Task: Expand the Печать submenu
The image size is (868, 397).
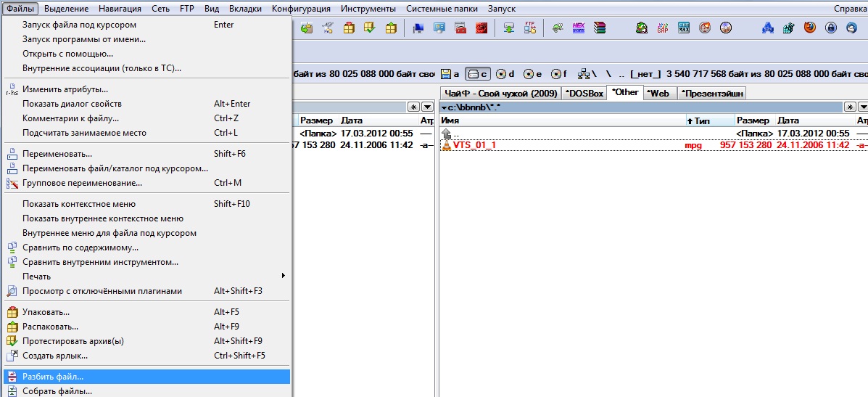Action: pyautogui.click(x=148, y=277)
